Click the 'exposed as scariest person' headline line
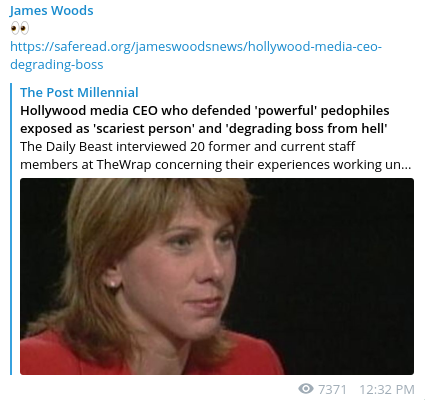The height and width of the screenshot is (400, 425). pos(204,128)
